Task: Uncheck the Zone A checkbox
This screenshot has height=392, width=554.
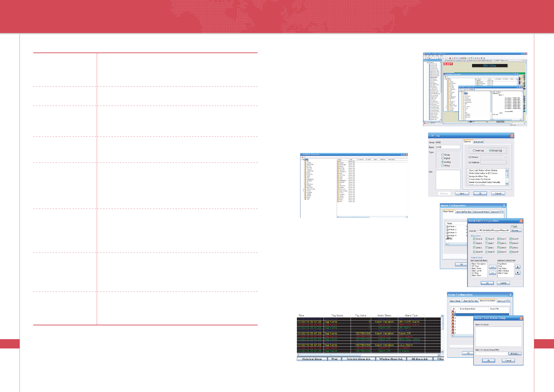Action: pyautogui.click(x=474, y=239)
